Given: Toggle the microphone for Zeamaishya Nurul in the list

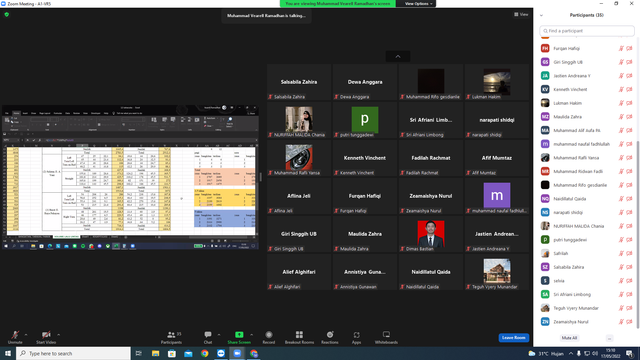Looking at the screenshot, I should click(621, 322).
